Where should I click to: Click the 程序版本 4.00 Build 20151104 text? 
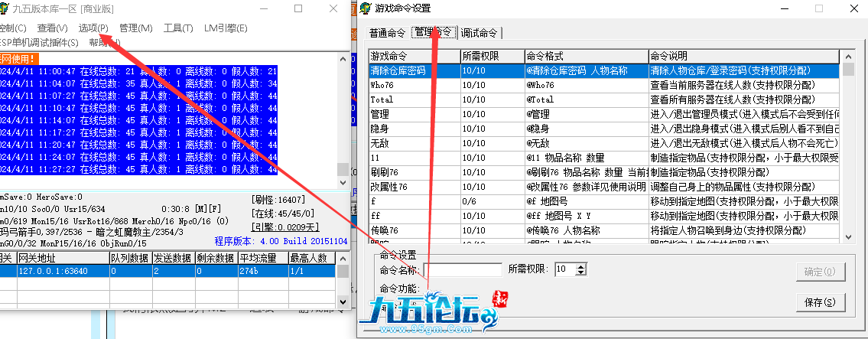[281, 241]
